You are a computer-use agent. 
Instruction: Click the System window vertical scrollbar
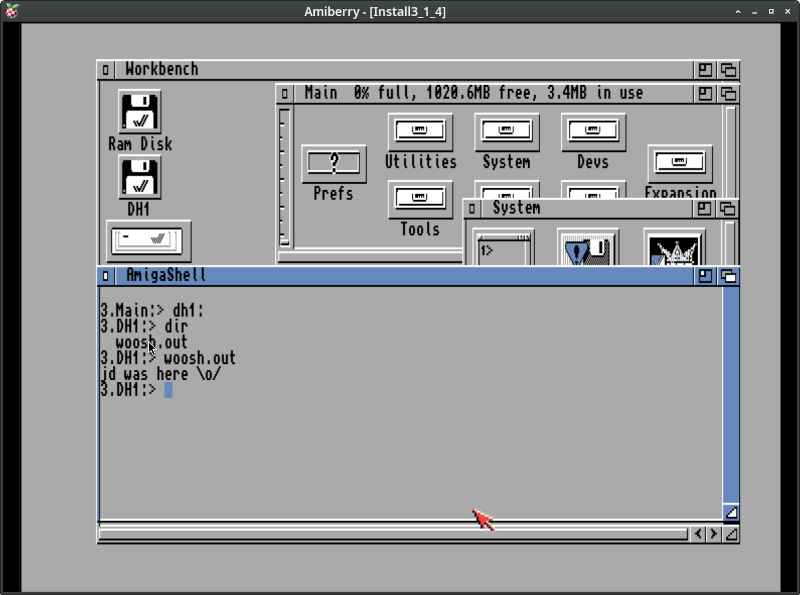click(731, 243)
